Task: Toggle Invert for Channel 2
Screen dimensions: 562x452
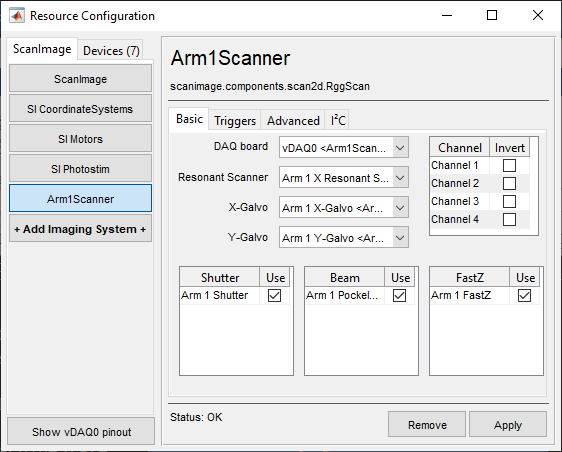Action: pyautogui.click(x=509, y=183)
